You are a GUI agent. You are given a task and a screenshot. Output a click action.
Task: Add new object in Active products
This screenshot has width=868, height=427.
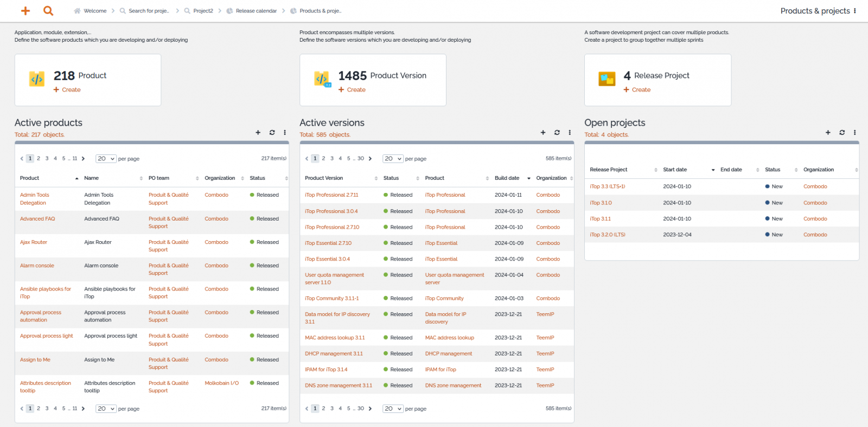(258, 132)
